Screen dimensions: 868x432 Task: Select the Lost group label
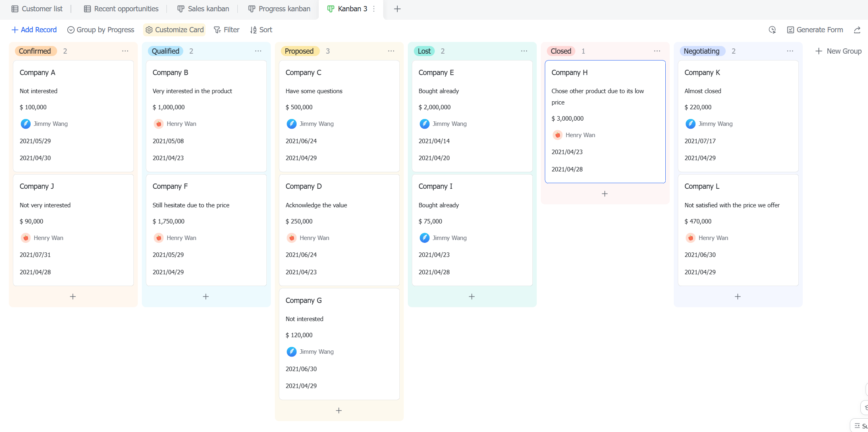point(424,51)
